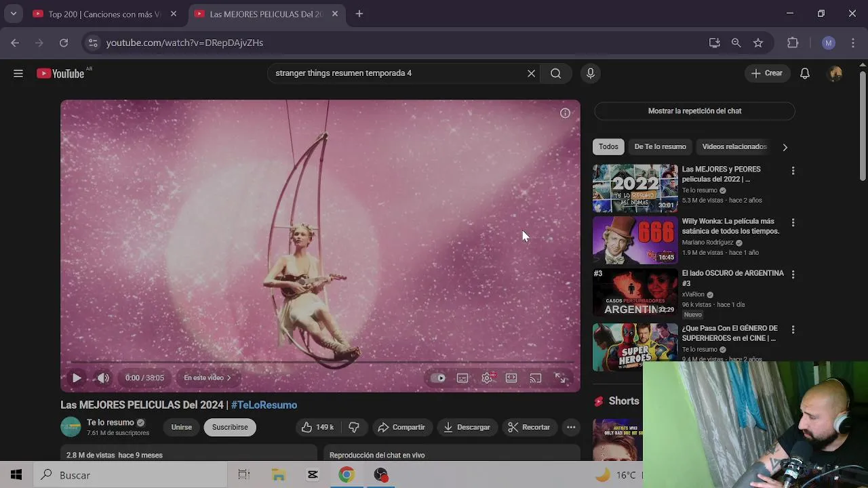Show more filter chips with right chevron
868x488 pixels.
click(x=785, y=147)
